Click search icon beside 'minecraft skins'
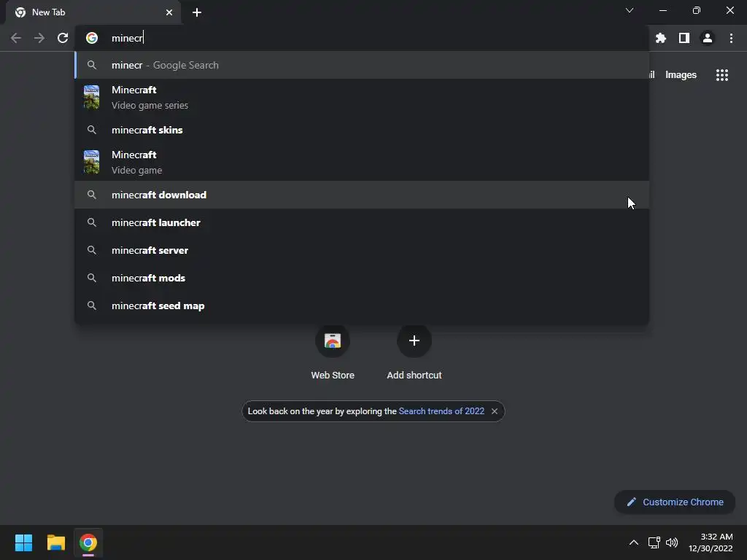The width and height of the screenshot is (747, 560). click(x=92, y=130)
